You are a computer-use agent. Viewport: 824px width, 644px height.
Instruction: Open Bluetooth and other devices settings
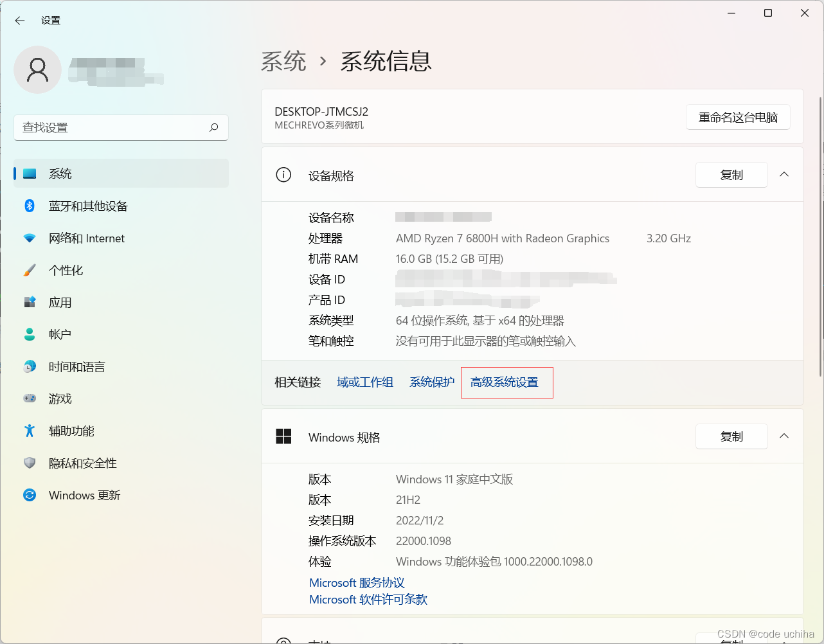tap(87, 206)
